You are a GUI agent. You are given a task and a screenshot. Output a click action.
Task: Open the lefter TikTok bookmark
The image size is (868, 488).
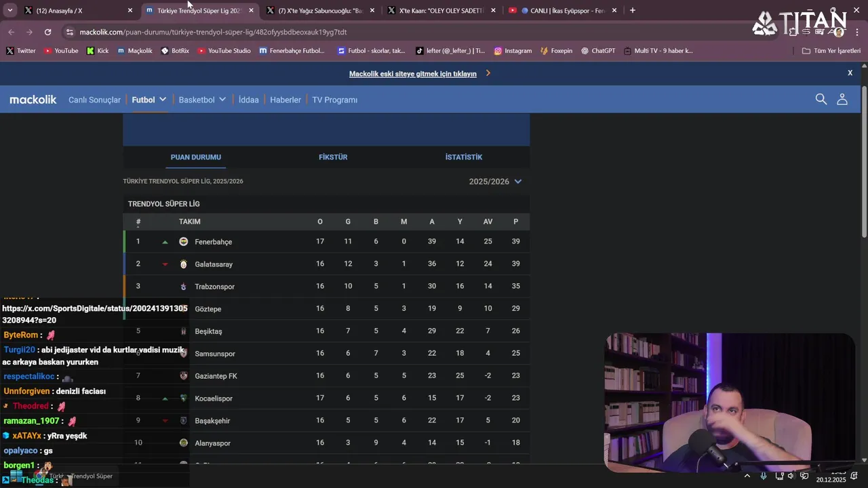click(450, 51)
